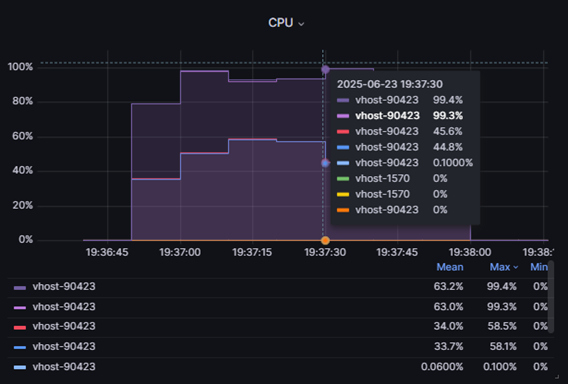Screen dimensions: 568x384
Task: Click the 19:37:00 time axis label
Action: pyautogui.click(x=180, y=252)
